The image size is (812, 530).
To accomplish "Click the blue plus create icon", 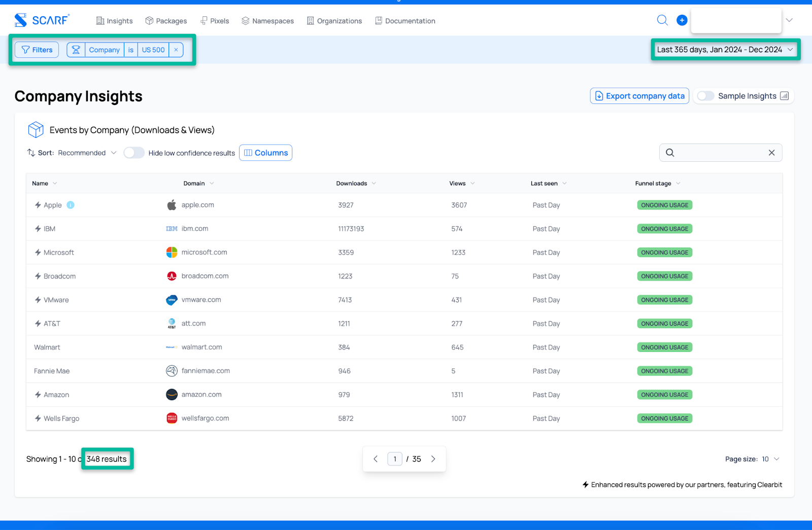I will coord(682,20).
